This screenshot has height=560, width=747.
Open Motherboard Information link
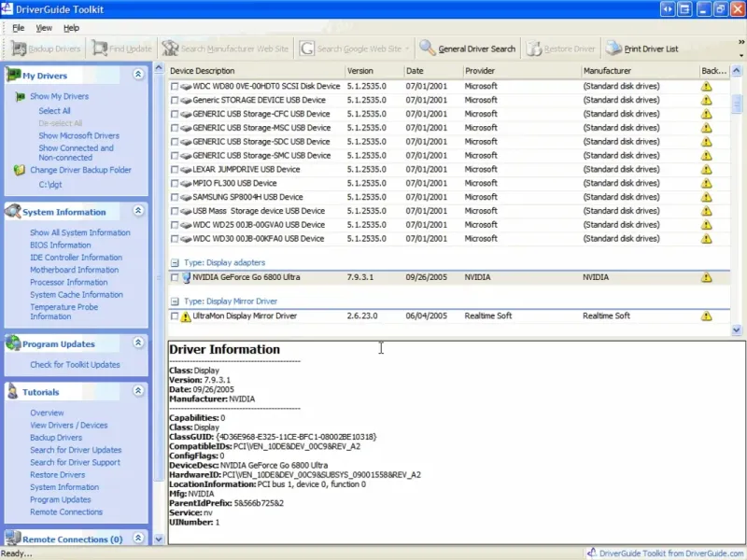pos(75,270)
